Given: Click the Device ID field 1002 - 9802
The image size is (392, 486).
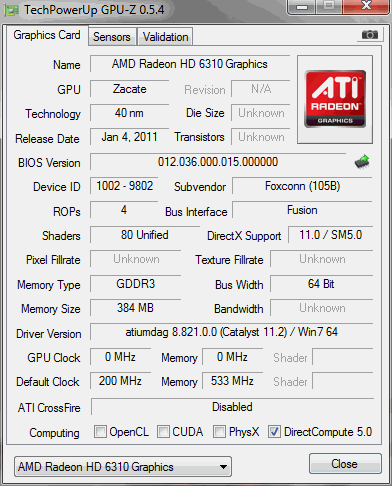Looking at the screenshot, I should click(x=124, y=186).
